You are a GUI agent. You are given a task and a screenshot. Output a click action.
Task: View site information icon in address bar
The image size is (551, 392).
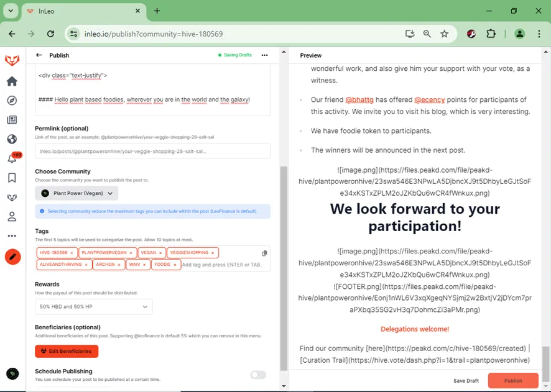tap(73, 34)
